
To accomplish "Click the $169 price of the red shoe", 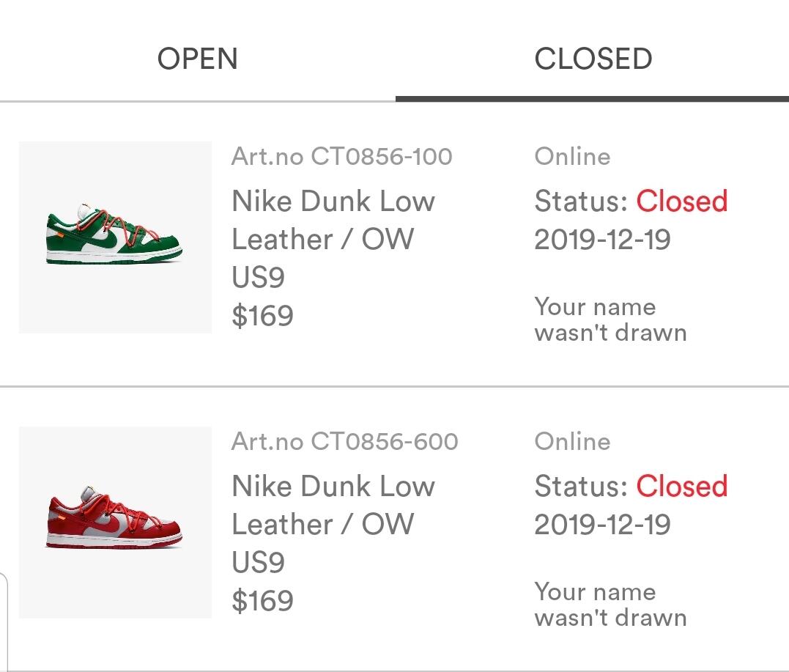I will point(262,601).
